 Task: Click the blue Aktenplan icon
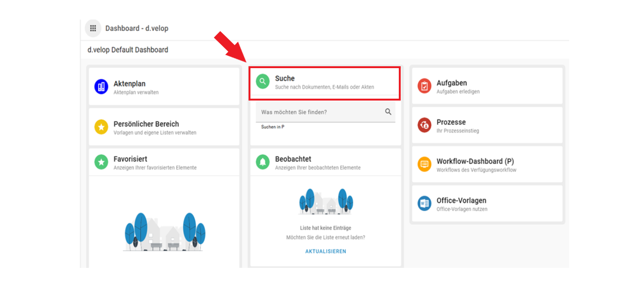tap(101, 87)
